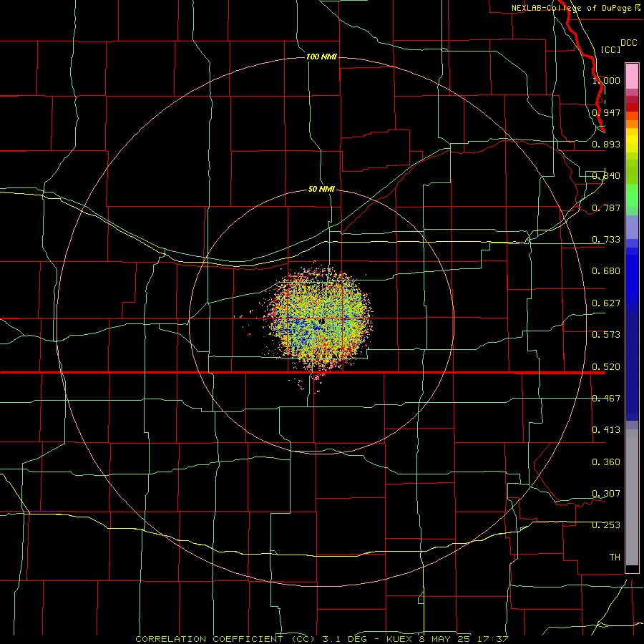Click the 50 NMI range ring label

(x=321, y=189)
